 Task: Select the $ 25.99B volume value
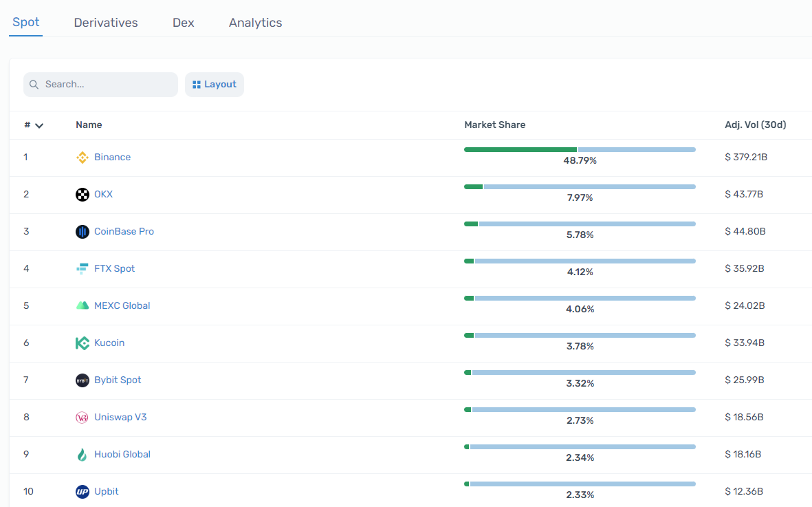pyautogui.click(x=744, y=380)
